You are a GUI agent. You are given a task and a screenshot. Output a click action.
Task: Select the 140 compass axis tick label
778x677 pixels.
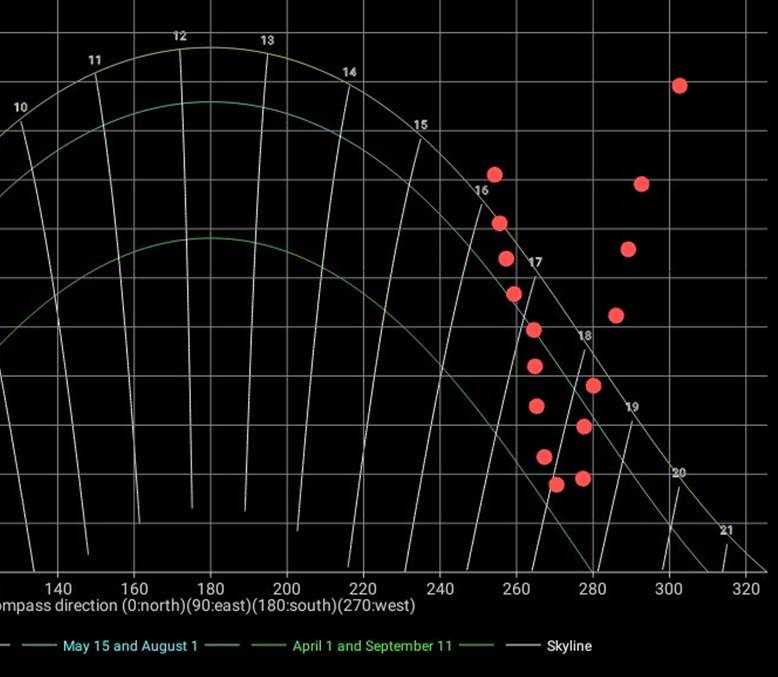coord(58,588)
